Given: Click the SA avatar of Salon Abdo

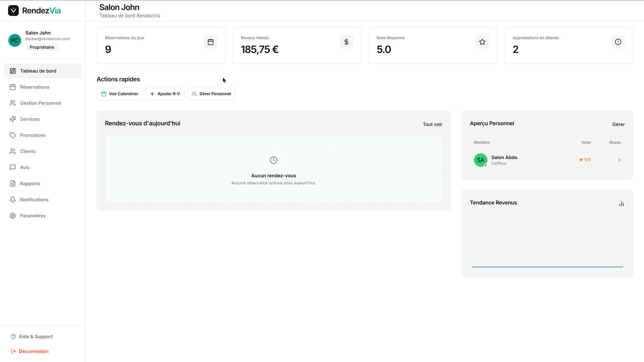Looking at the screenshot, I should (481, 160).
